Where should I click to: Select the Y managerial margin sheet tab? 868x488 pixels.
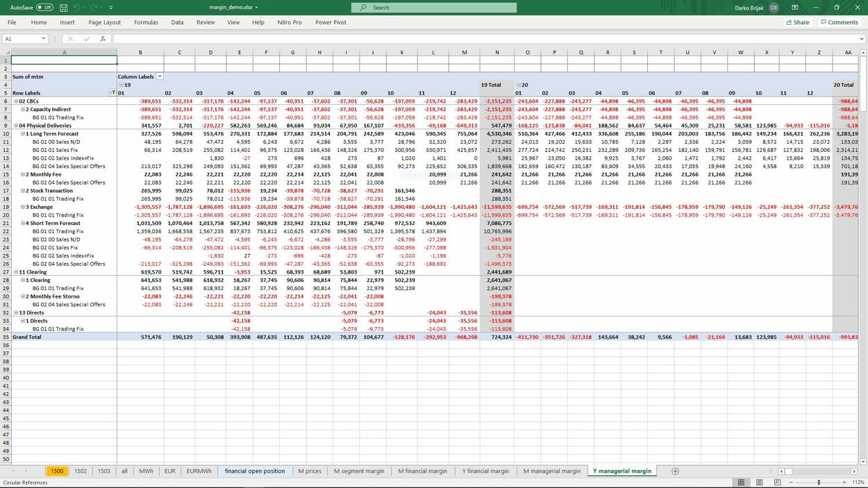[621, 471]
